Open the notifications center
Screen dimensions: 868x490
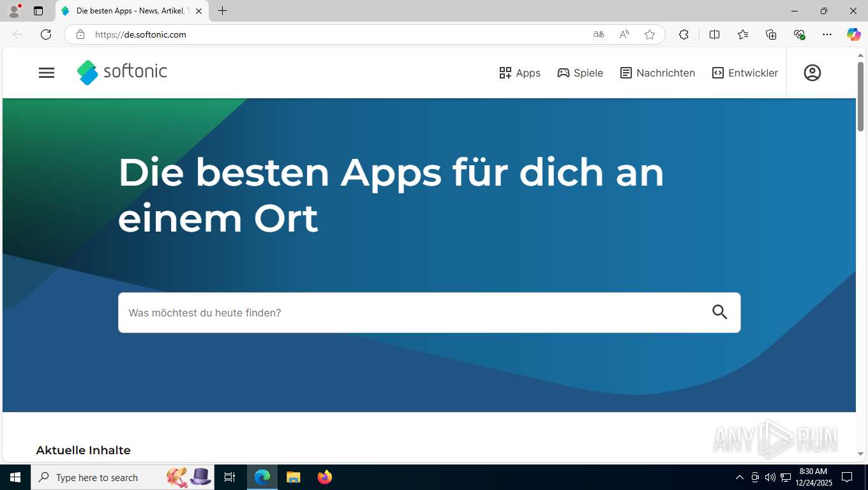pyautogui.click(x=847, y=477)
